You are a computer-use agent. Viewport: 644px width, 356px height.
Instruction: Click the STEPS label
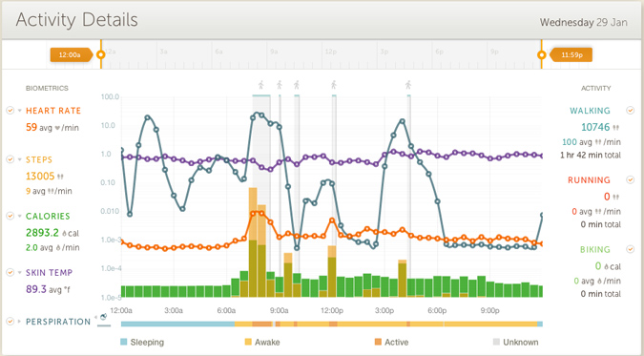pos(39,159)
